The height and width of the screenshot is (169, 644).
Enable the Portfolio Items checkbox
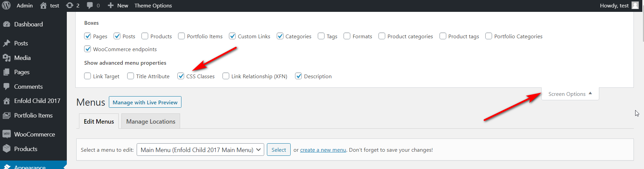coord(181,36)
